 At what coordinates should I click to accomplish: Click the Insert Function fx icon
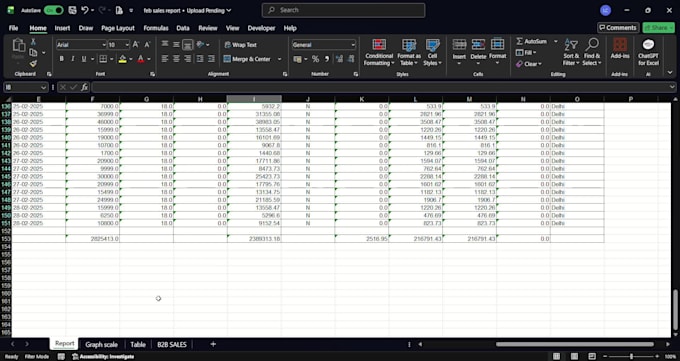85,87
